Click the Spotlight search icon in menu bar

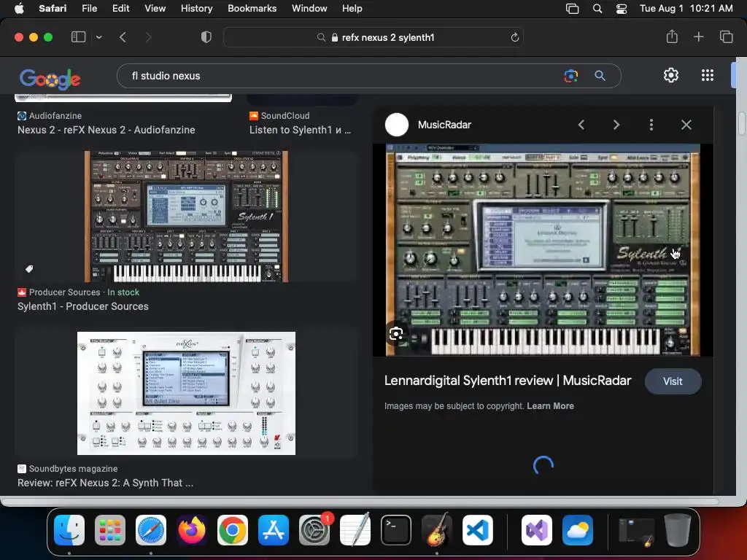[597, 9]
